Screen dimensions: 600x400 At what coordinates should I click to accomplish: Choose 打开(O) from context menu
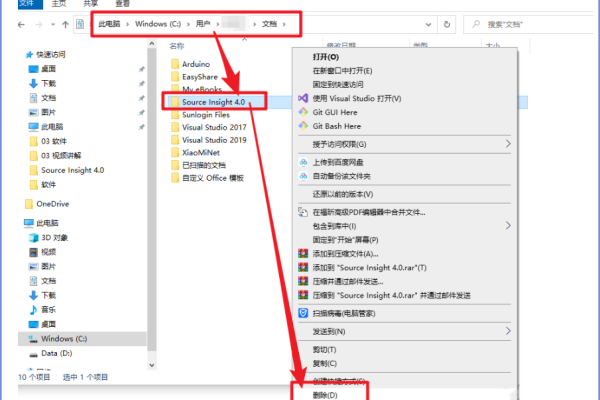click(326, 57)
